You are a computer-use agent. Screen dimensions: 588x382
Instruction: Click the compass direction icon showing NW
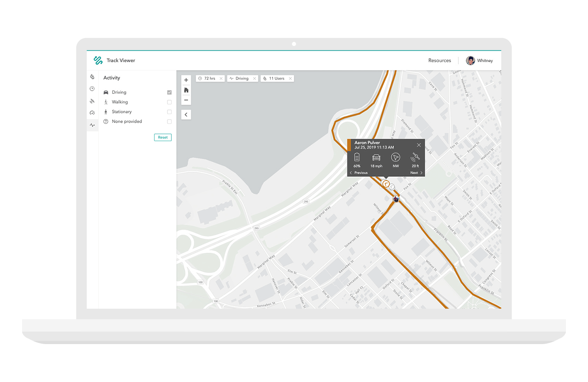395,157
